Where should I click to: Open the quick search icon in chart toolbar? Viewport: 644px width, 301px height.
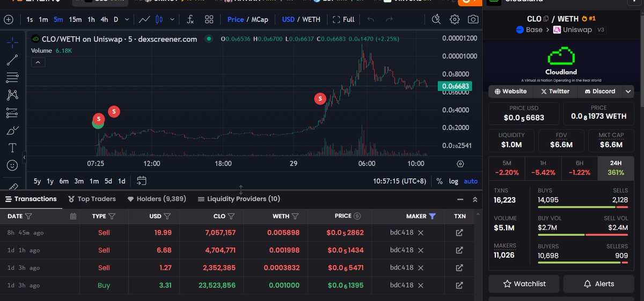[x=436, y=19]
